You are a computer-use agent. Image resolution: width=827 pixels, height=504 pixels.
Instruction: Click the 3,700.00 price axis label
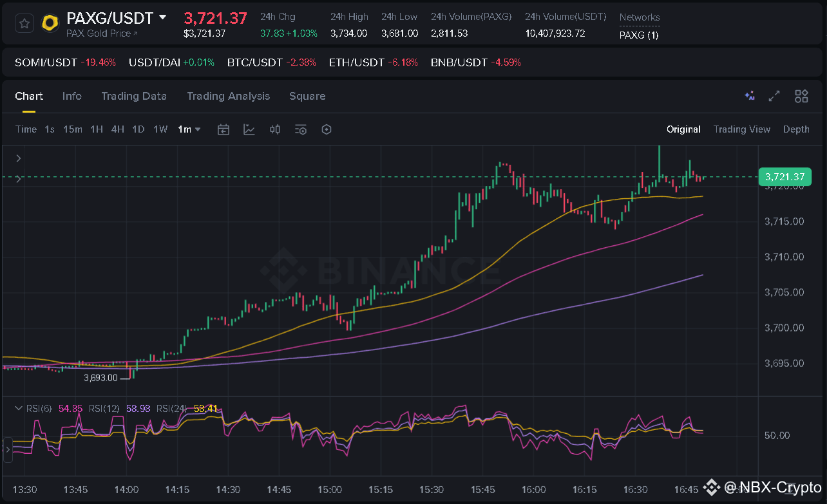click(x=784, y=328)
